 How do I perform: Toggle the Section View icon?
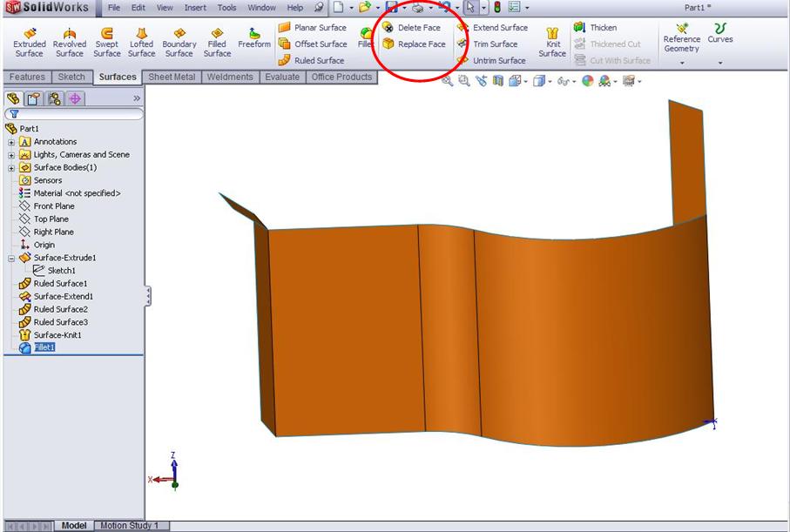pos(498,81)
